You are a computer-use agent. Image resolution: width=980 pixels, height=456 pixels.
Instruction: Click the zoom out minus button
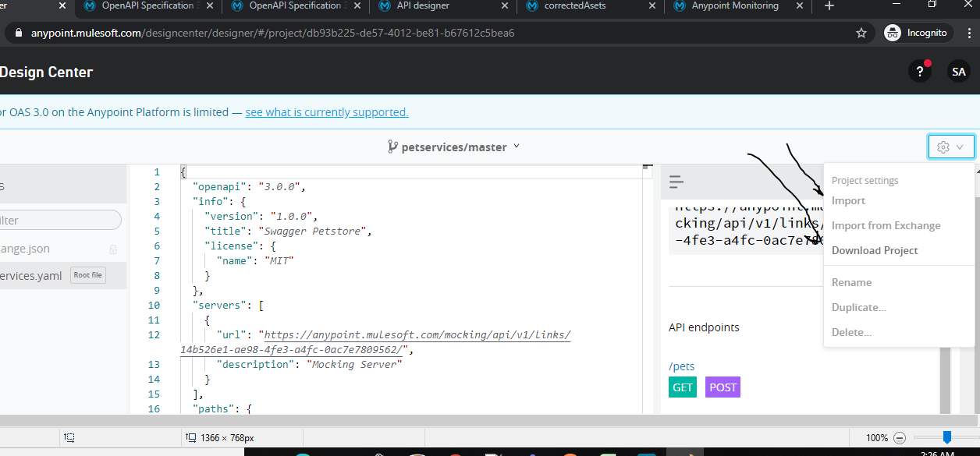pos(900,438)
